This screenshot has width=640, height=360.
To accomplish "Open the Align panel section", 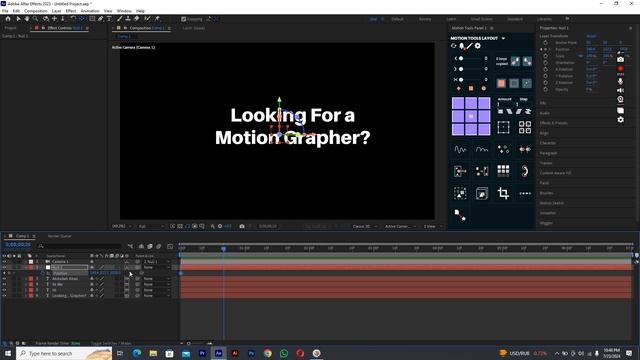I will [x=544, y=133].
